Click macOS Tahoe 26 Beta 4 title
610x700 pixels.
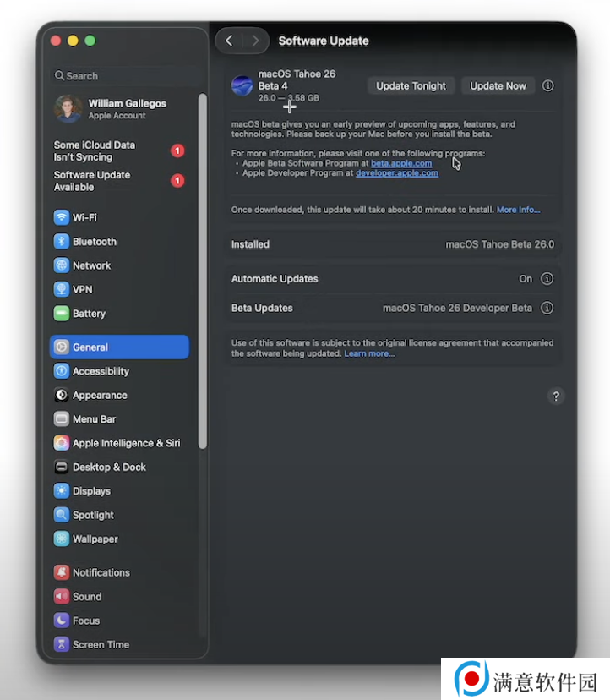pos(297,80)
